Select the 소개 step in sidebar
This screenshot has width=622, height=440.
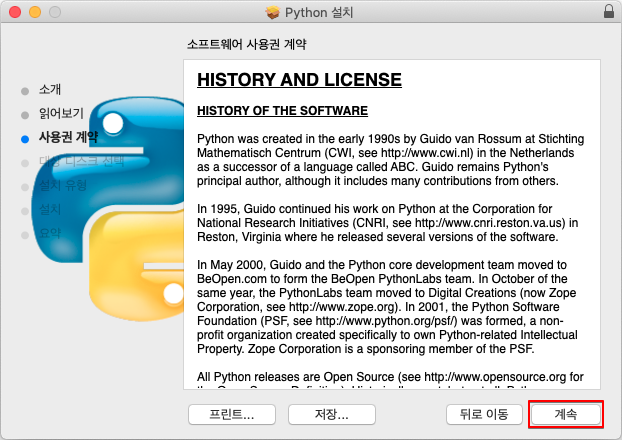pyautogui.click(x=50, y=89)
